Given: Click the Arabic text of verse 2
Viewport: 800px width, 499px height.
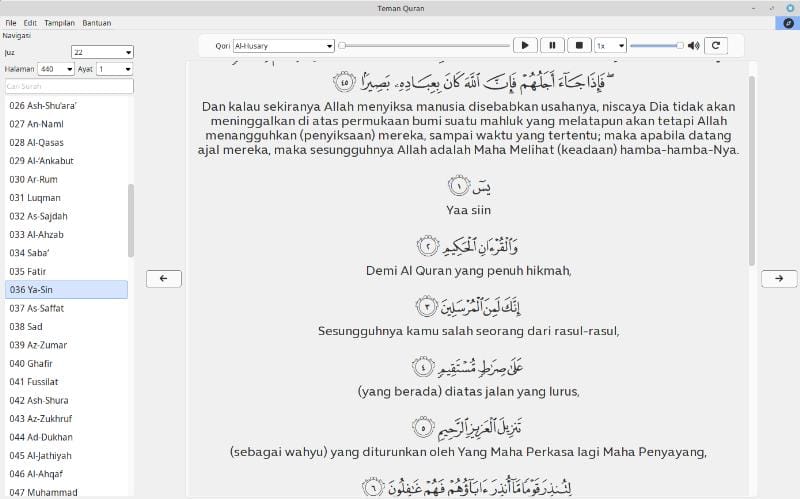Looking at the screenshot, I should (468, 246).
